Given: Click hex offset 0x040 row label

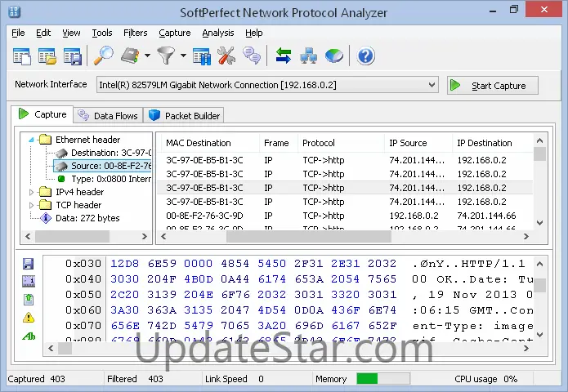Looking at the screenshot, I should tap(83, 279).
